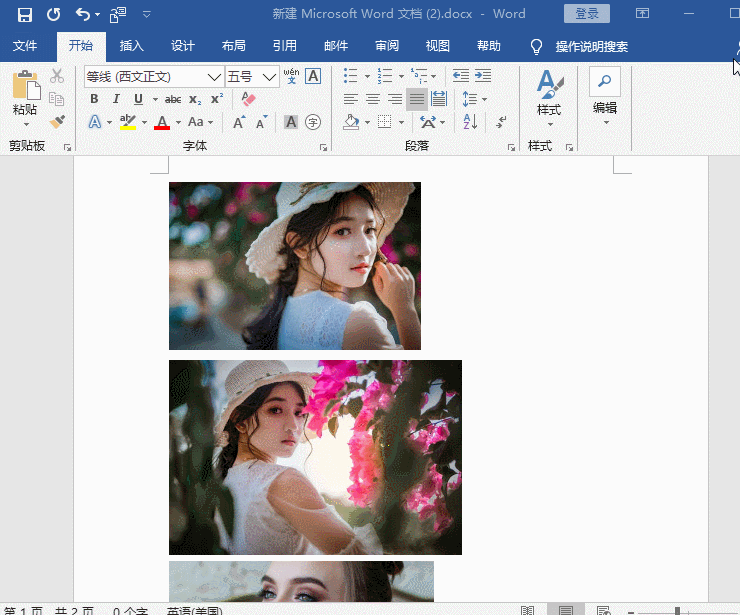740x615 pixels.
Task: Click the Increase Indent icon
Action: pyautogui.click(x=483, y=76)
